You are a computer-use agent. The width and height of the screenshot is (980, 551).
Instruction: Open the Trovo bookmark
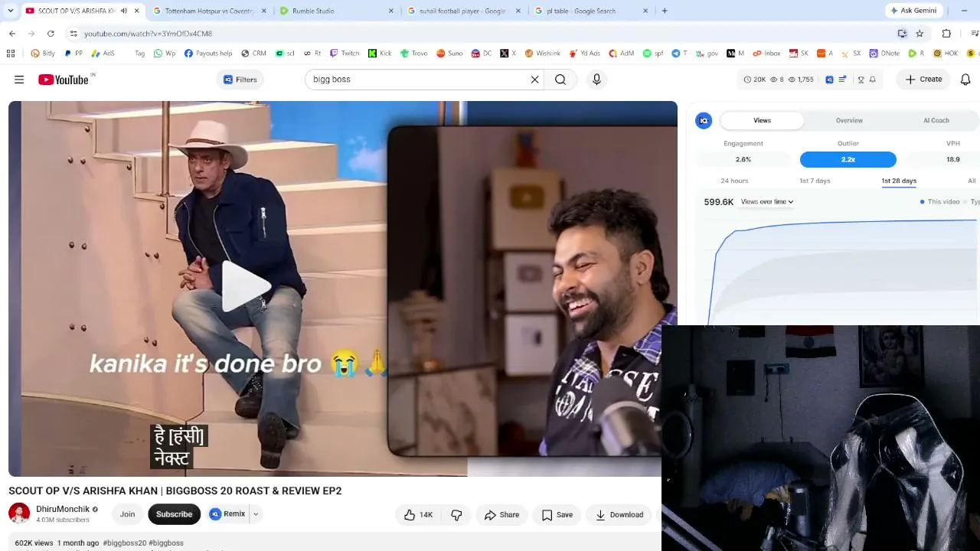413,54
